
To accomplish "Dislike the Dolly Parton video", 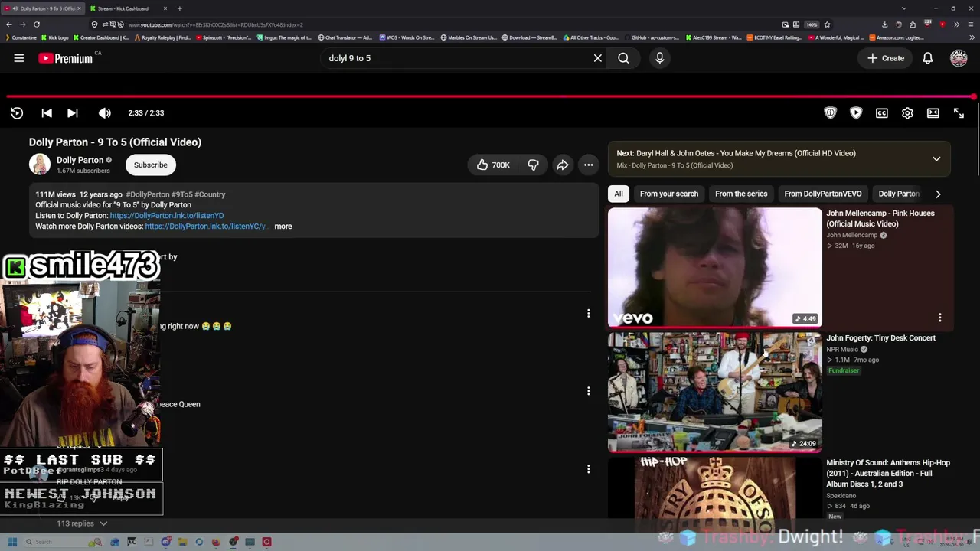I will click(534, 165).
